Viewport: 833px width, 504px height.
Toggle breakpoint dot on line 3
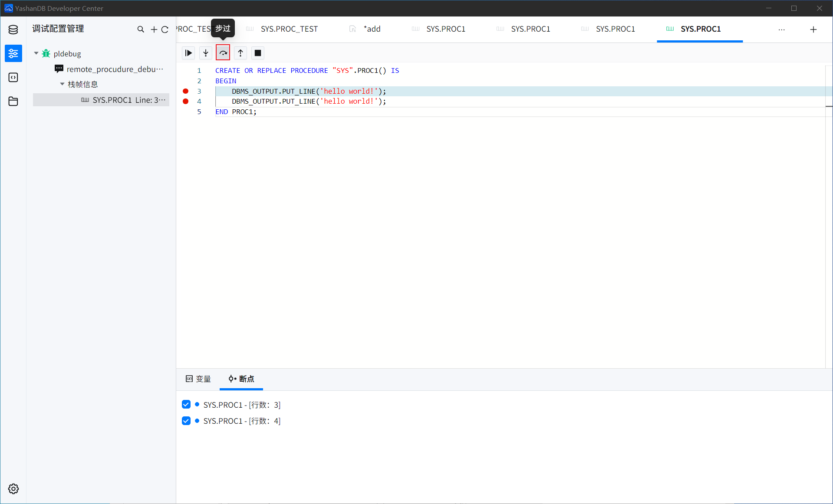[x=186, y=91]
